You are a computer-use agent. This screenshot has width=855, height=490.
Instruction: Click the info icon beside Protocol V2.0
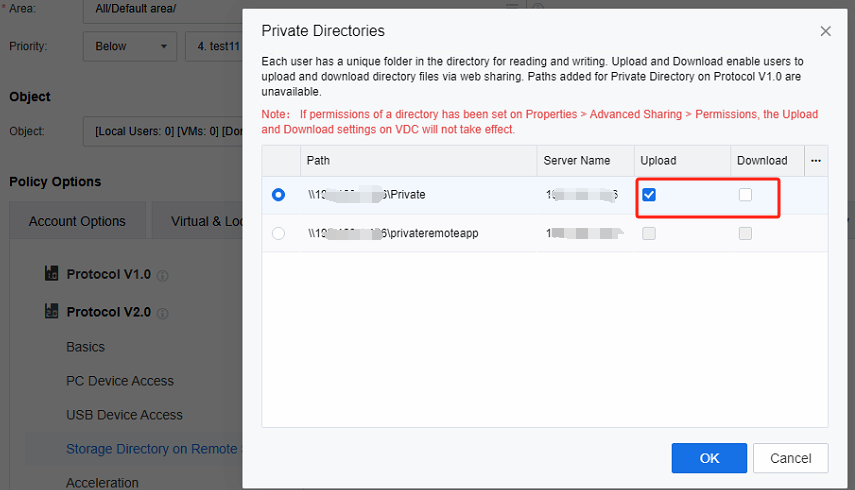162,313
